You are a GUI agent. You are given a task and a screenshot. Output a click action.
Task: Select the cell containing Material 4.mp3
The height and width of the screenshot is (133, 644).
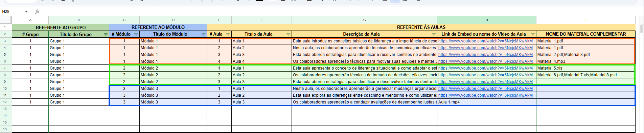point(585,61)
